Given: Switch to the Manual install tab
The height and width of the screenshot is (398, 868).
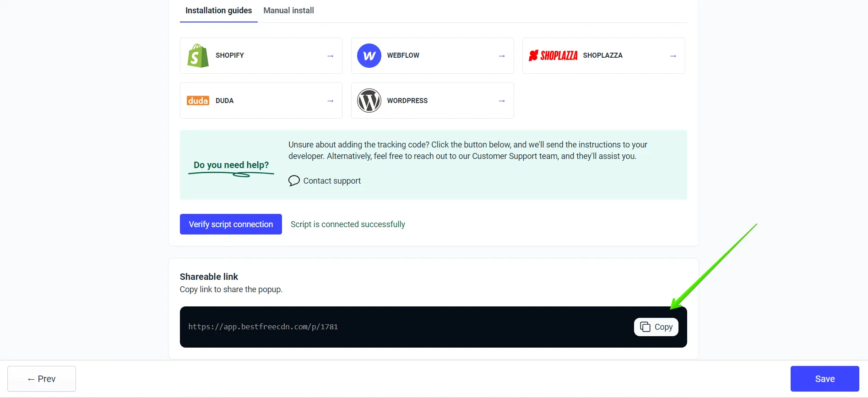Looking at the screenshot, I should point(288,11).
